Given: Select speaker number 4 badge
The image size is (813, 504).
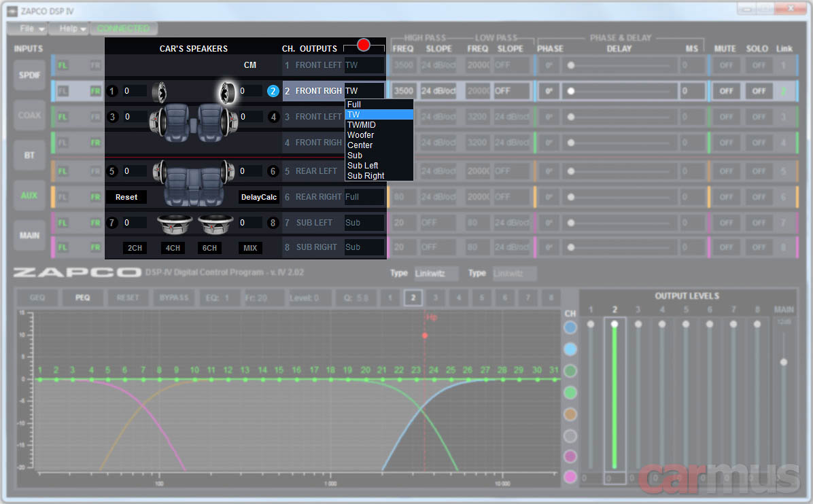Looking at the screenshot, I should click(x=273, y=117).
